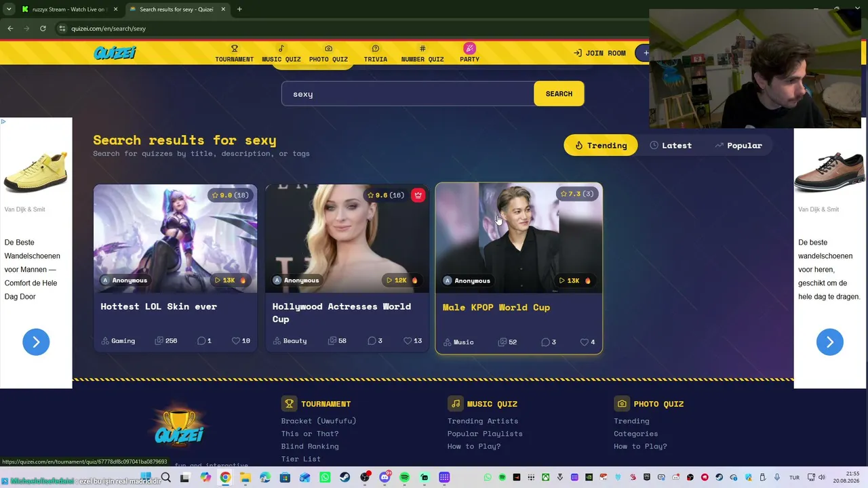Viewport: 868px width, 488px height.
Task: Reload the page with the refresh icon
Action: click(43, 28)
